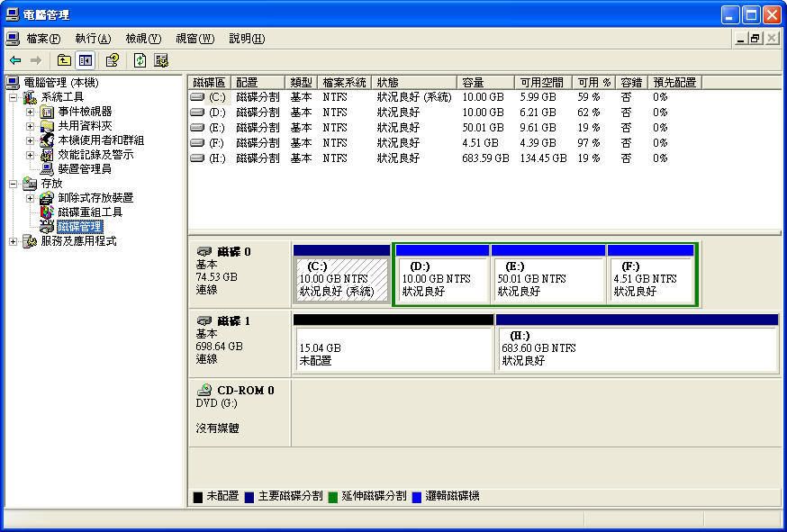Sort the list by 容量 column header
787x532 pixels.
point(484,82)
